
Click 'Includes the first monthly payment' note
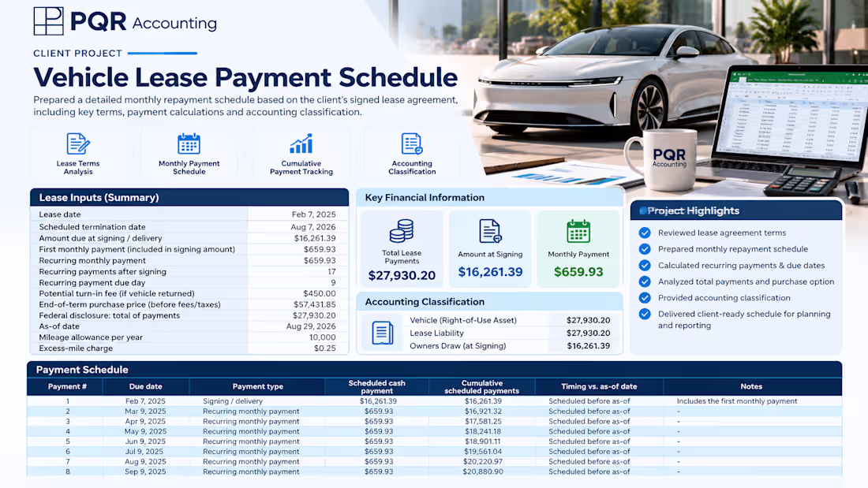coord(737,401)
